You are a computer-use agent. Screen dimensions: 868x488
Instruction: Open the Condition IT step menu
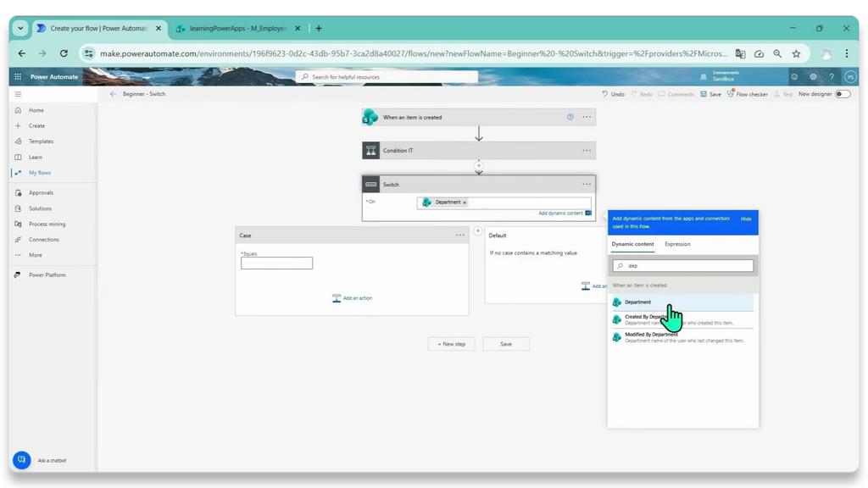pos(587,151)
